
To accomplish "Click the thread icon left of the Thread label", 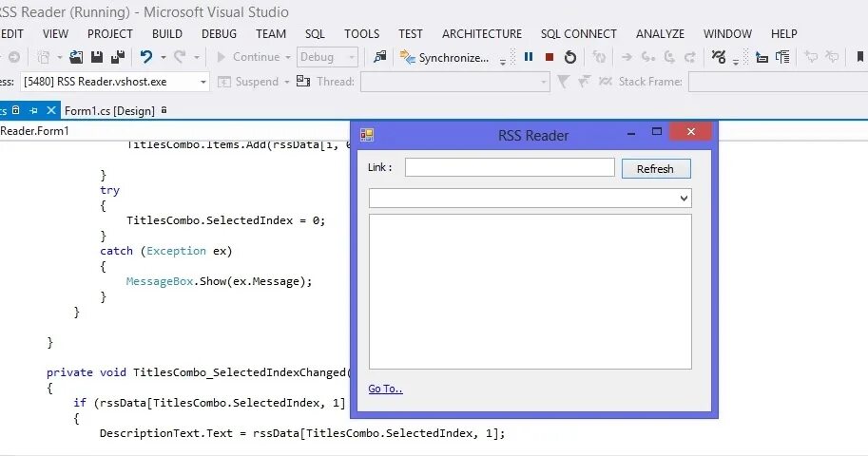I will 303,82.
